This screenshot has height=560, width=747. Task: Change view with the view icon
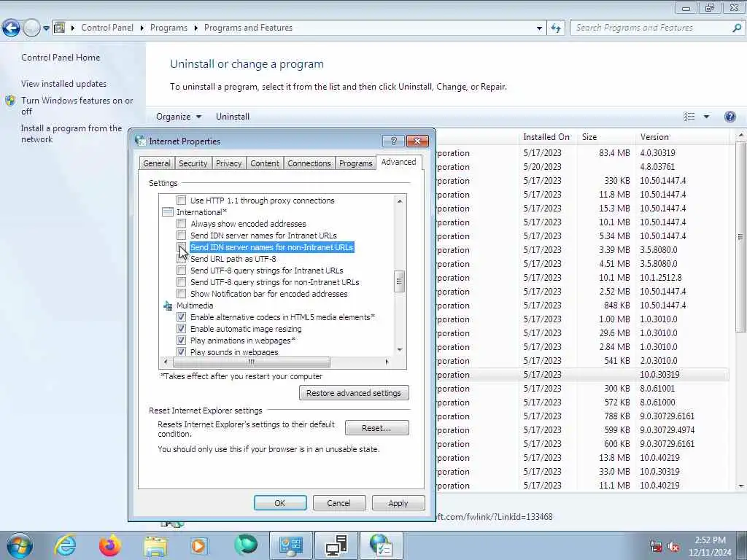(689, 117)
